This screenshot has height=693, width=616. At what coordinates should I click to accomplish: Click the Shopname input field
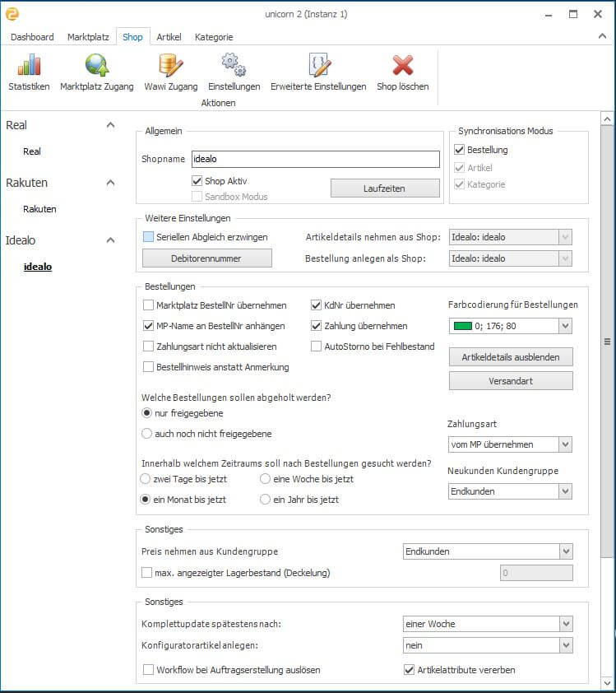[315, 159]
